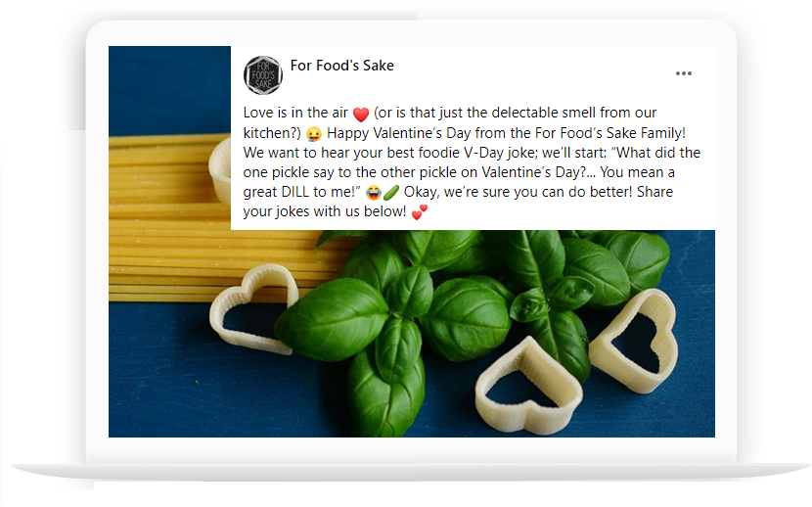Select the heart pasta at bottom center

[x=528, y=386]
